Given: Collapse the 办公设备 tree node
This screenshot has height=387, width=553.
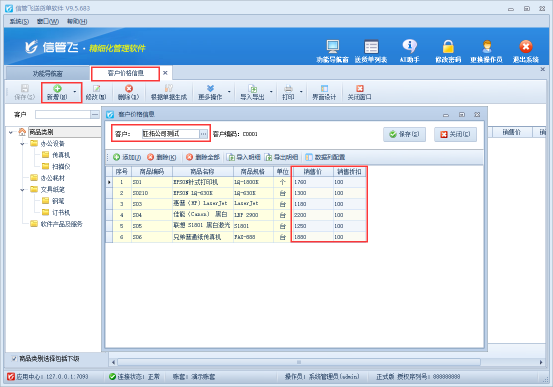Looking at the screenshot, I should click(22, 144).
